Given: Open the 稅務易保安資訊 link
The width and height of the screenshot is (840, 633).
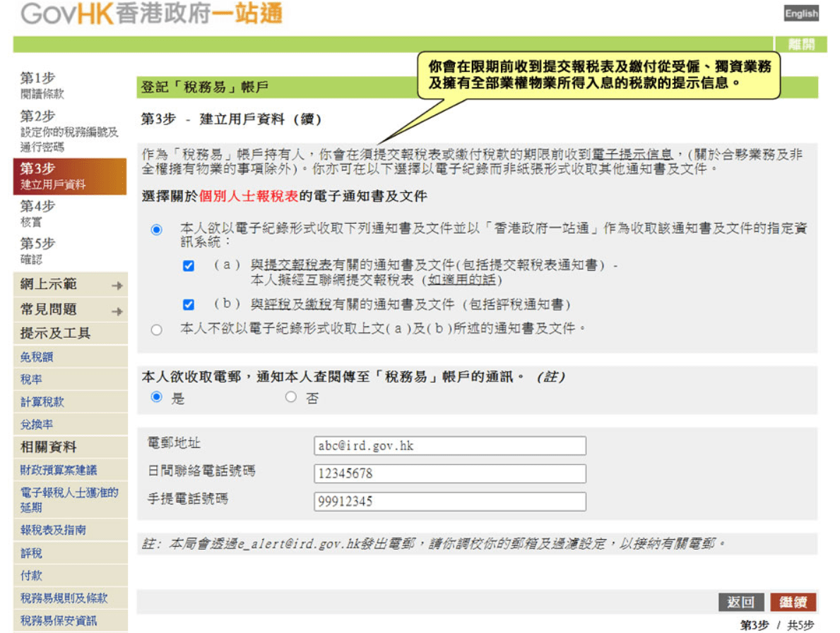Looking at the screenshot, I should click(x=59, y=621).
